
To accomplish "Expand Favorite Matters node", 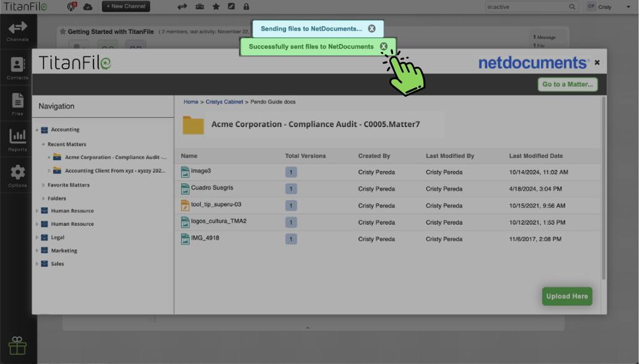I will click(x=43, y=185).
